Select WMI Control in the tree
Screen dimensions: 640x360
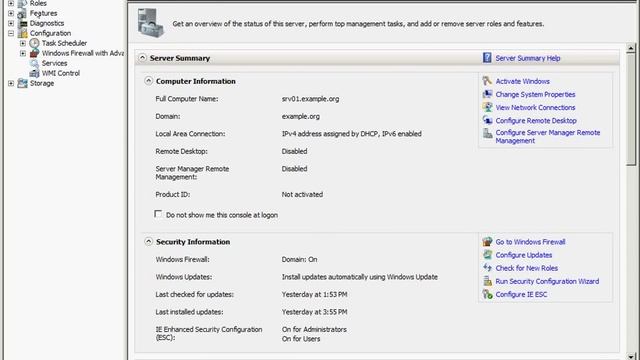61,73
